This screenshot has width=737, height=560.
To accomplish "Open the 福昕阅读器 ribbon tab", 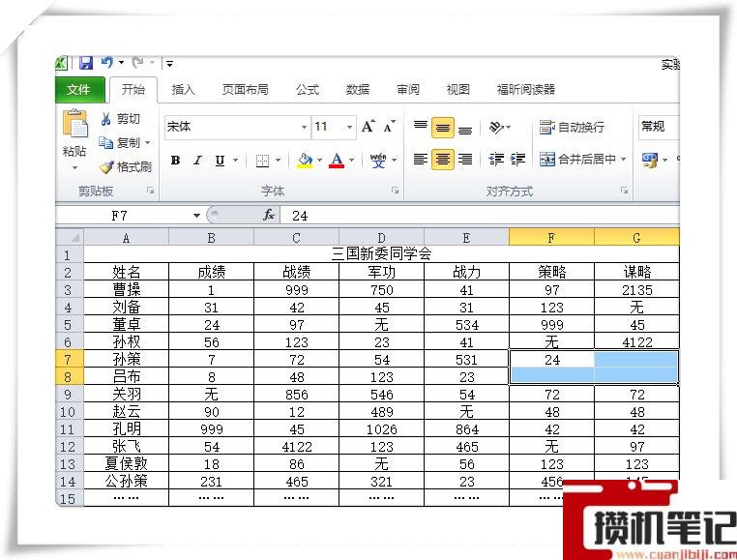I will tap(526, 89).
